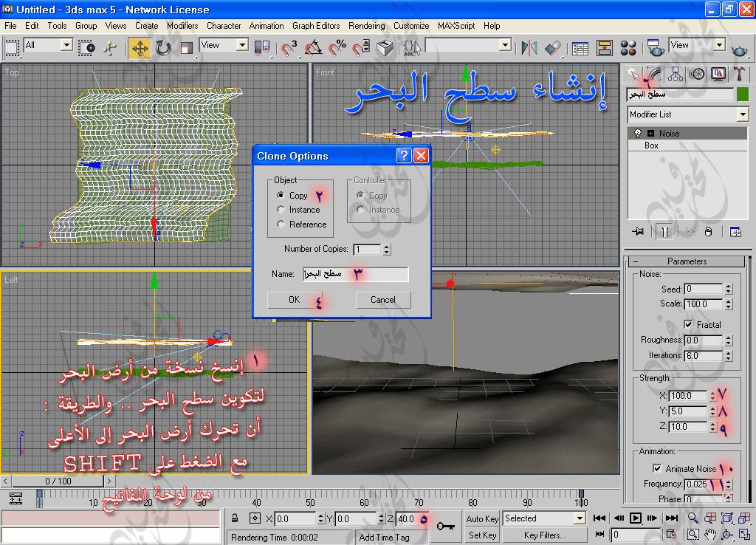Enable the Angle Snap icon

point(314,47)
